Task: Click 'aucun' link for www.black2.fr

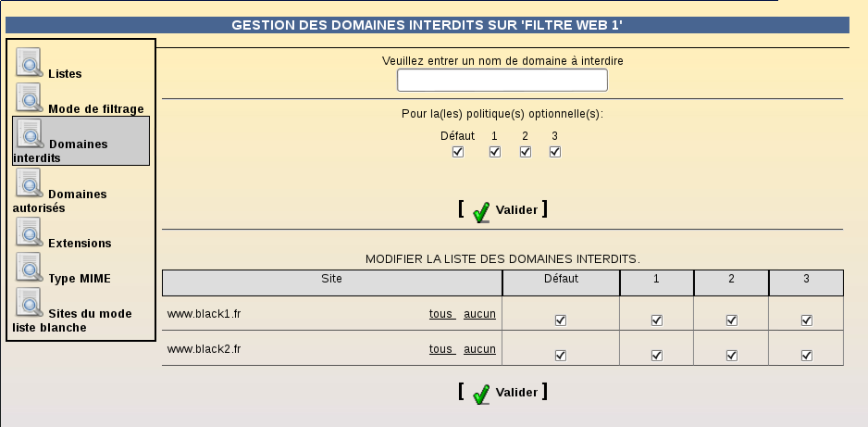Action: click(x=479, y=349)
